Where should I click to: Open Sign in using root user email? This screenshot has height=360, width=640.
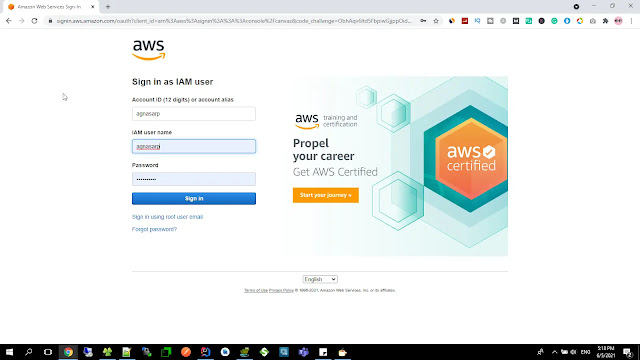pyautogui.click(x=167, y=217)
